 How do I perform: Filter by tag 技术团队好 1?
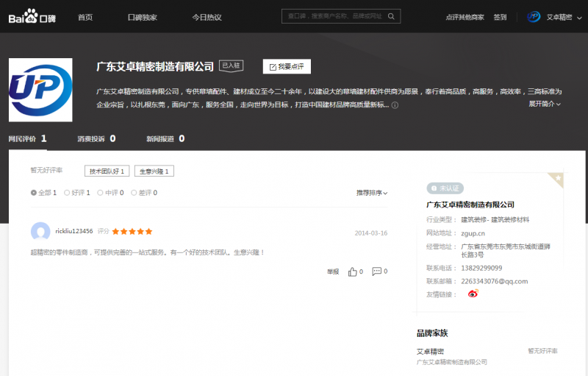click(x=107, y=171)
